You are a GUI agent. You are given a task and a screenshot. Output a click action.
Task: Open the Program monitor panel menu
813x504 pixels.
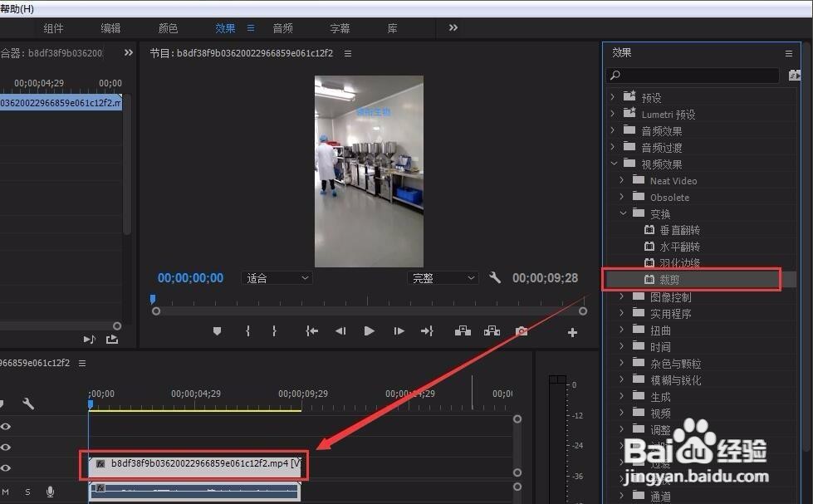[348, 53]
